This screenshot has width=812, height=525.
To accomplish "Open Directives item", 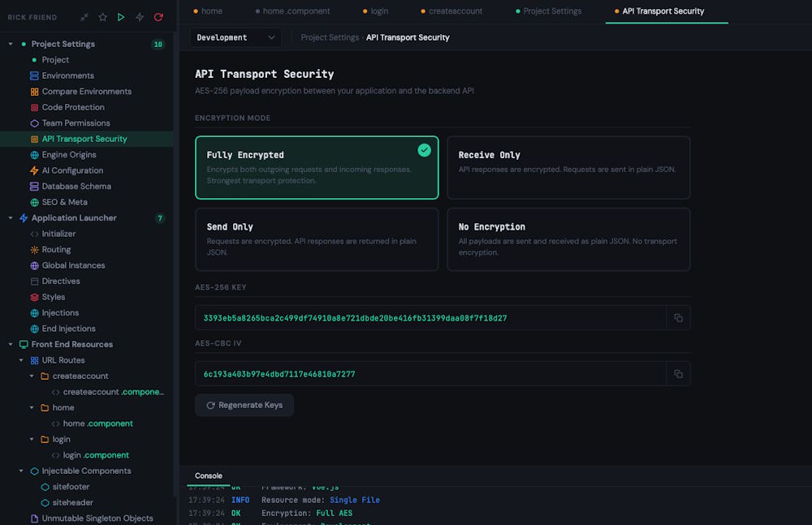I will coord(61,281).
